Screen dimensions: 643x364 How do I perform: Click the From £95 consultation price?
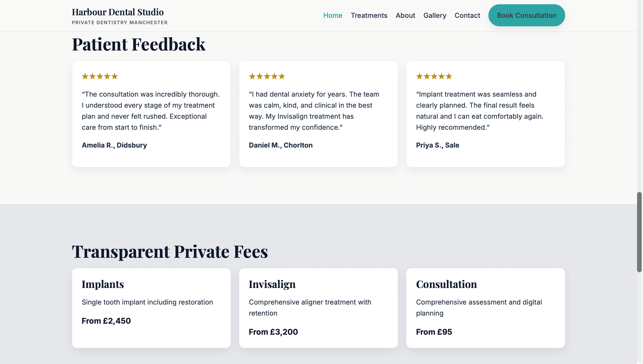click(434, 332)
